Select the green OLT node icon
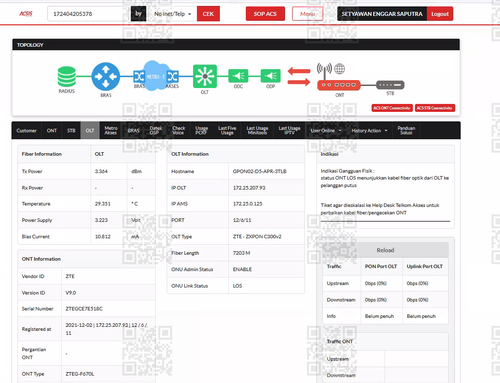 [205, 76]
